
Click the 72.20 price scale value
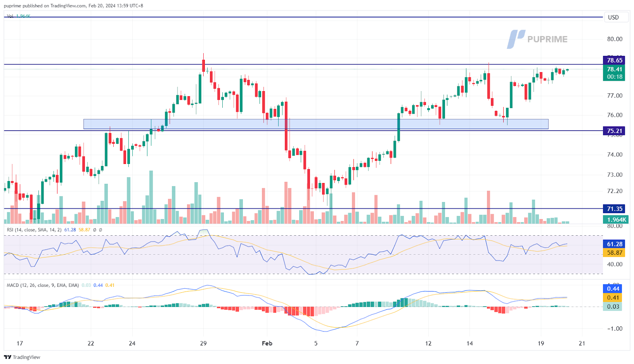pyautogui.click(x=615, y=191)
